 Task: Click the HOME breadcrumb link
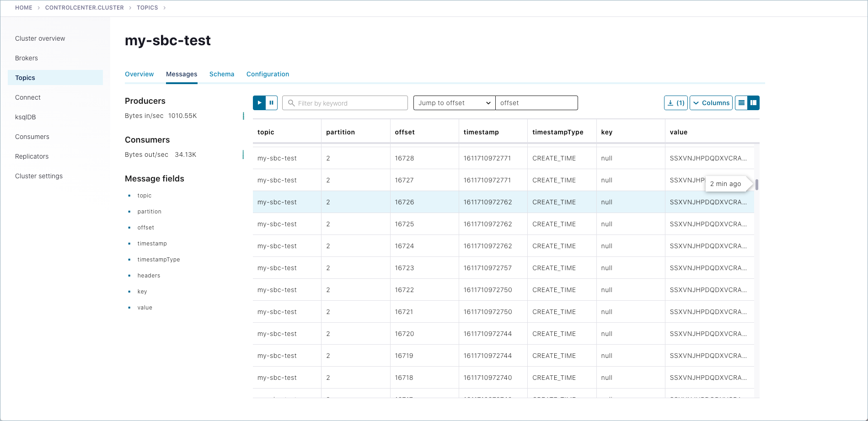pos(24,8)
